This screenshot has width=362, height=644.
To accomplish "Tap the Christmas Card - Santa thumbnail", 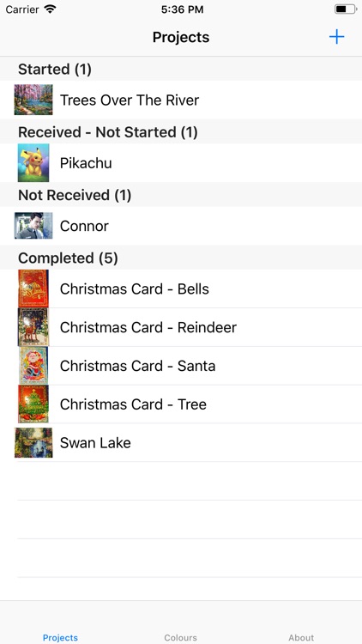I will coord(33,366).
